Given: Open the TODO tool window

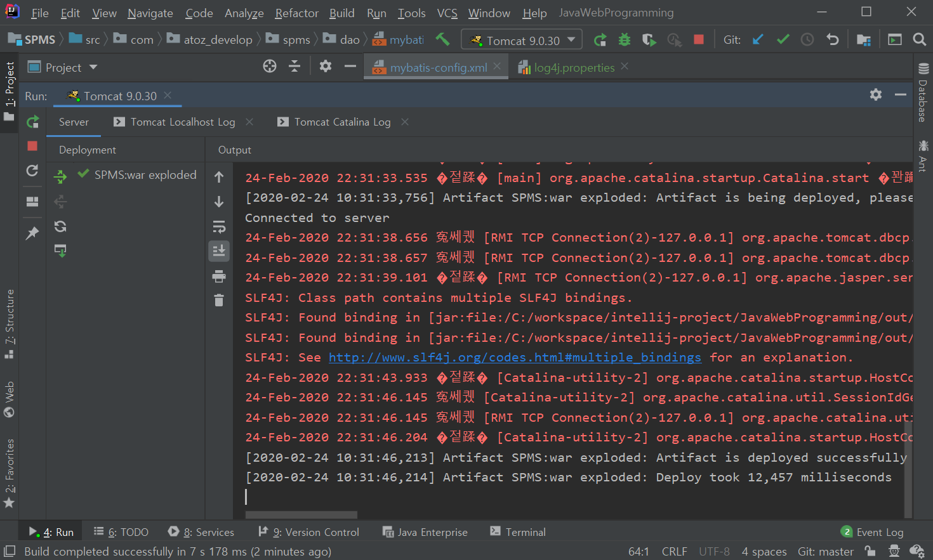Looking at the screenshot, I should [121, 532].
